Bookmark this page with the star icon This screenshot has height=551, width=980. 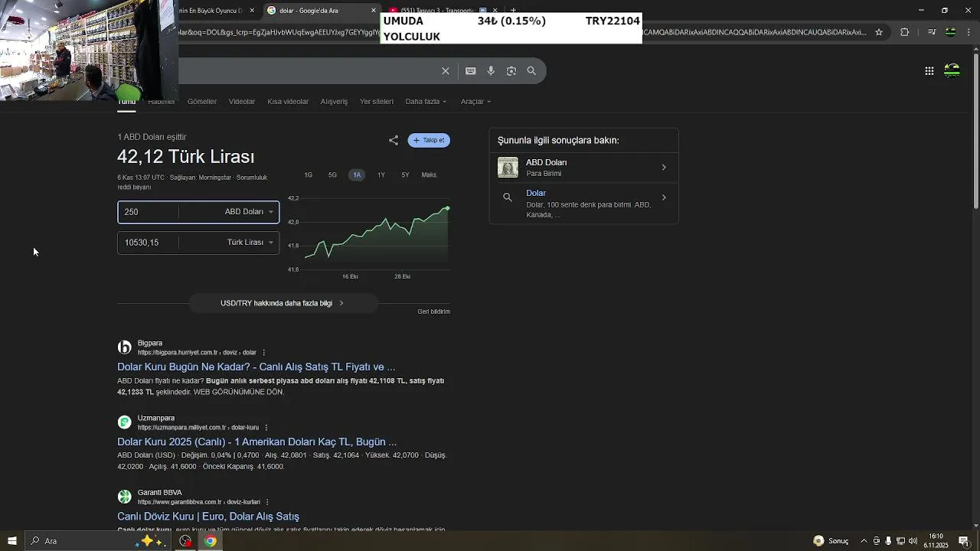pos(879,32)
